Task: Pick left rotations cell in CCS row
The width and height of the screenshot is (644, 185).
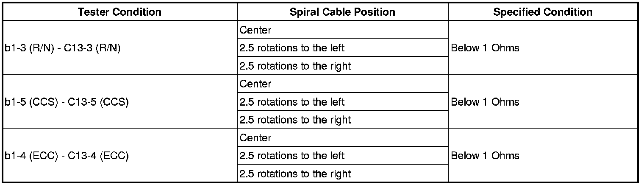Action: click(292, 102)
